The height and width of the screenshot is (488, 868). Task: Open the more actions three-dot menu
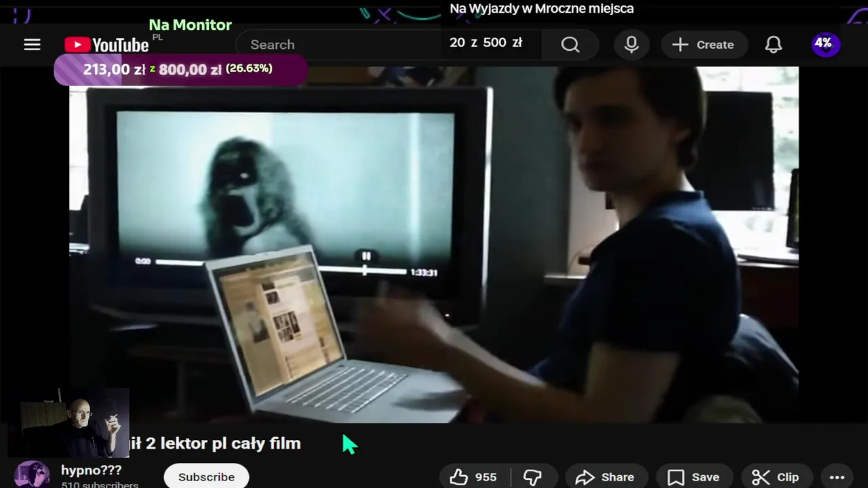tap(837, 477)
